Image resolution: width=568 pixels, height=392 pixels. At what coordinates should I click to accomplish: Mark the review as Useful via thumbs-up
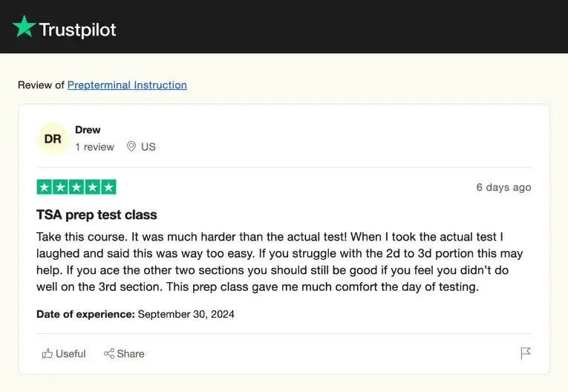pyautogui.click(x=48, y=353)
